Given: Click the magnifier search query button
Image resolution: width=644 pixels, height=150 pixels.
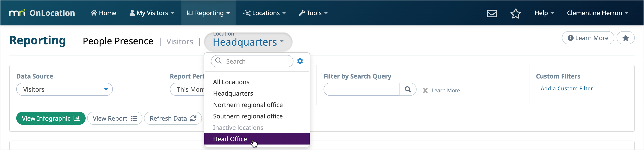Looking at the screenshot, I should coord(408,89).
